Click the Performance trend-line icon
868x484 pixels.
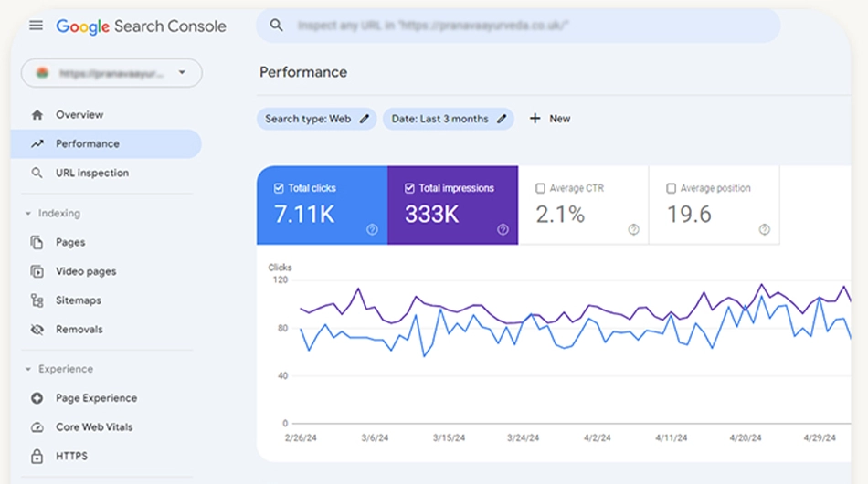point(37,143)
